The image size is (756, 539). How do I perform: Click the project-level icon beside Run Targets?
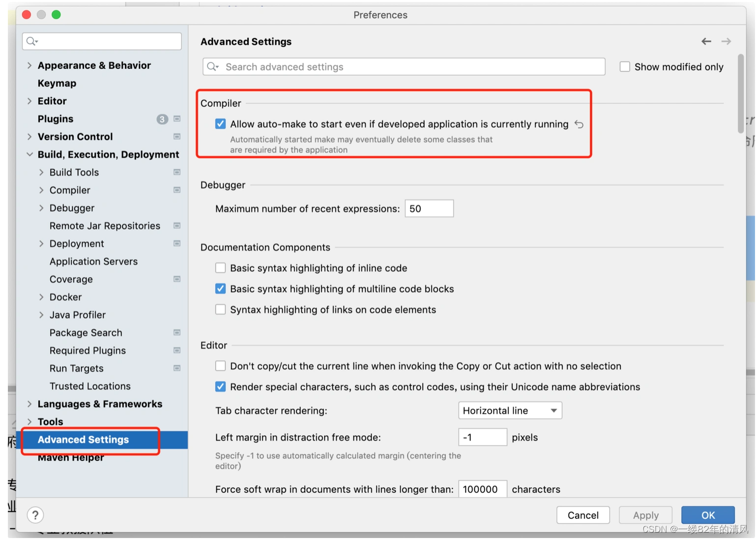[x=177, y=368]
